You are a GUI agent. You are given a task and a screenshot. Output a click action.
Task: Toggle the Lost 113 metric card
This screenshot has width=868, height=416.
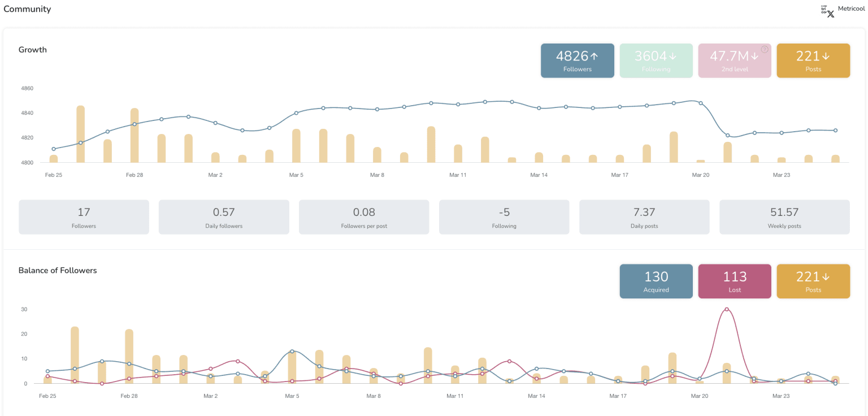[x=735, y=281]
